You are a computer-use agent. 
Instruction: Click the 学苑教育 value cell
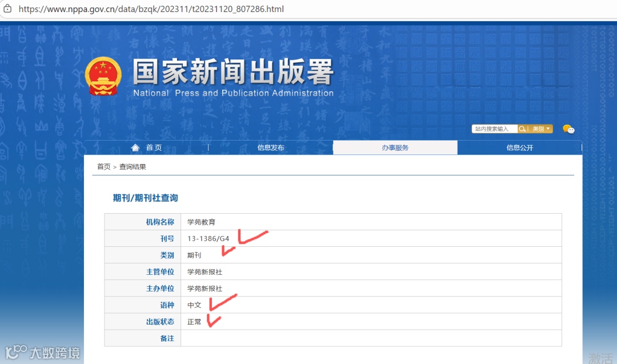[371, 222]
